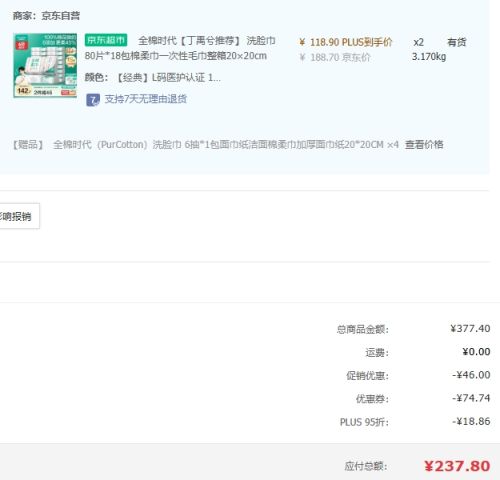Click the 促销优惠 -¥46.00 row
This screenshot has width=500, height=480.
(x=418, y=375)
